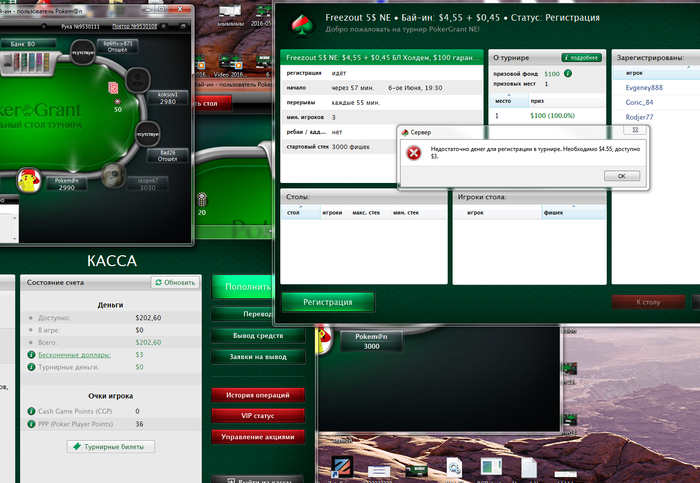
Task: Click the Выйти из кассы button
Action: (x=258, y=480)
